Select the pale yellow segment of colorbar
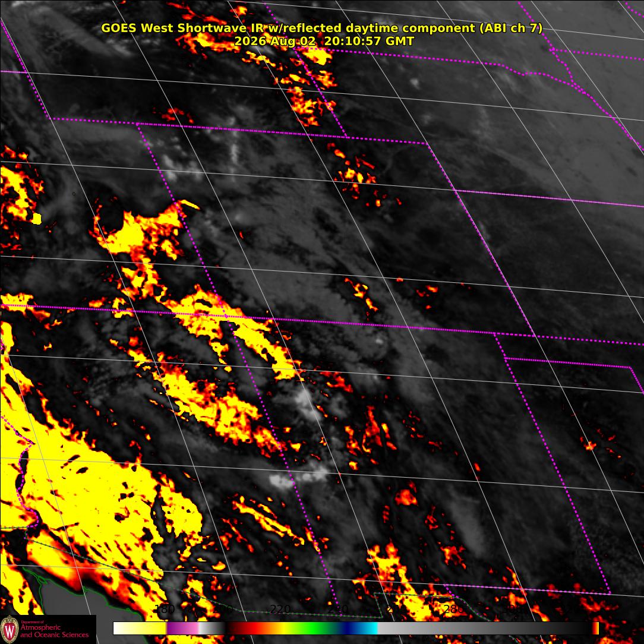This screenshot has height=644, width=644. pyautogui.click(x=140, y=629)
